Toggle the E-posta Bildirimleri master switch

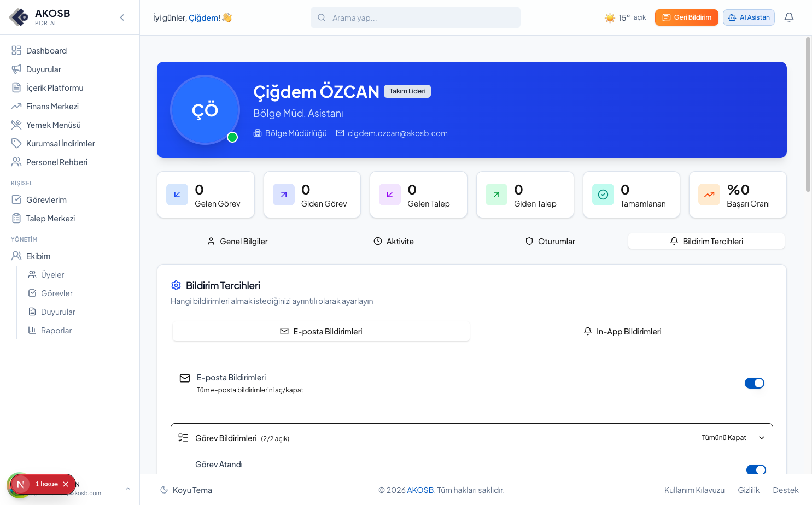(755, 383)
